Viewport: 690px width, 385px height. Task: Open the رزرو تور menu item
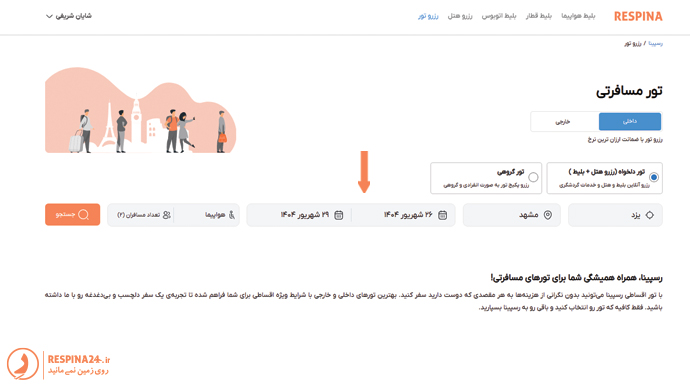428,16
